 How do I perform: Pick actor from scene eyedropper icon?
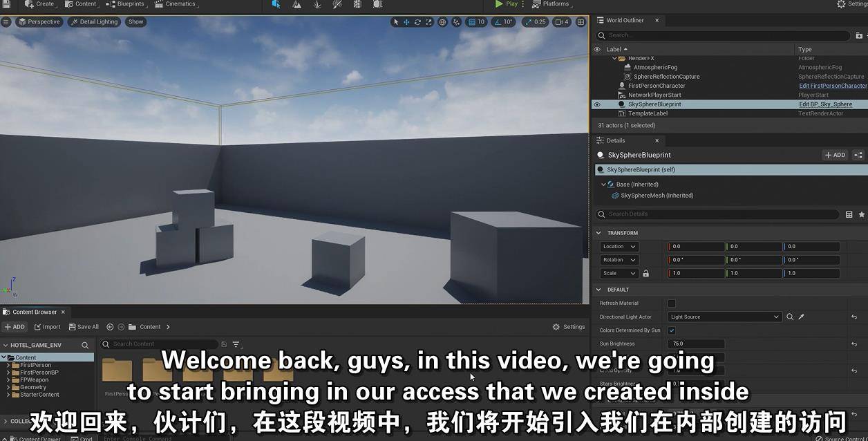click(802, 317)
